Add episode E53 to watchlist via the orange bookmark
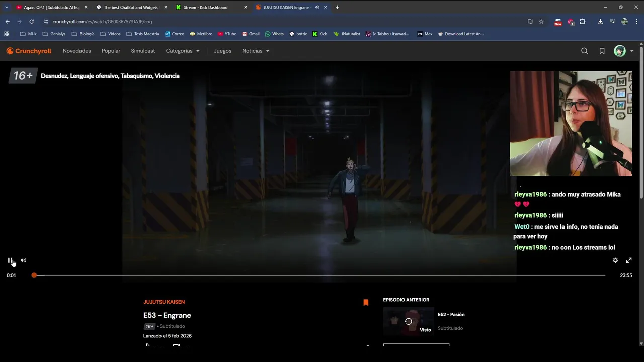 (366, 302)
